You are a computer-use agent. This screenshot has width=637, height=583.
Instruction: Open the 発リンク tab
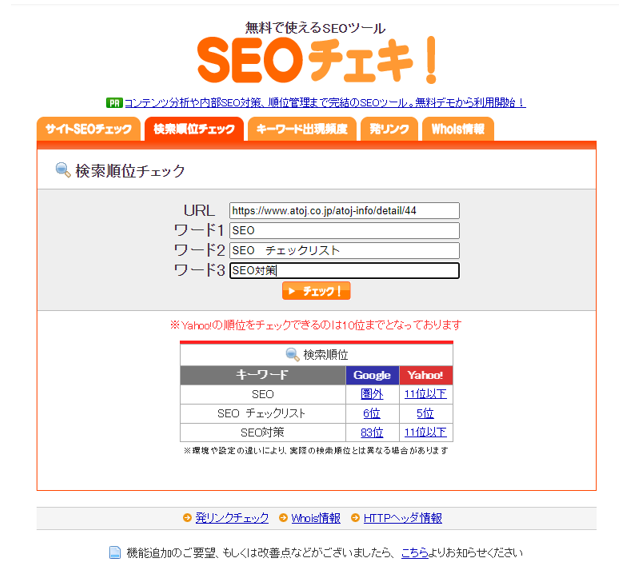[389, 129]
